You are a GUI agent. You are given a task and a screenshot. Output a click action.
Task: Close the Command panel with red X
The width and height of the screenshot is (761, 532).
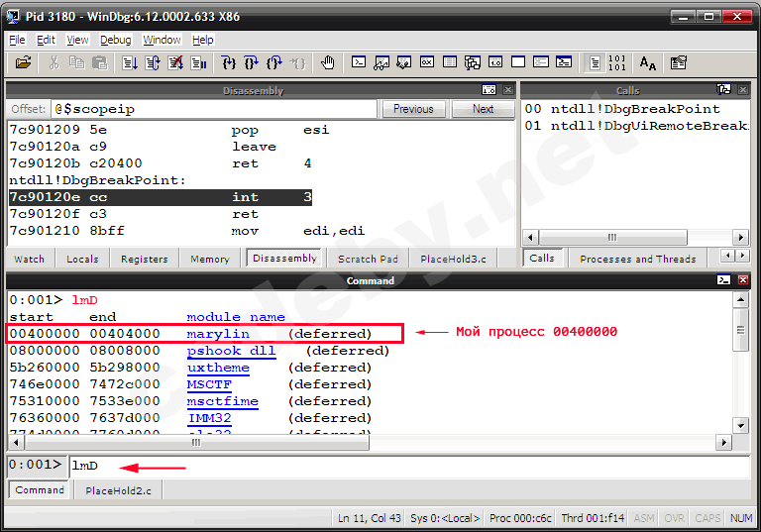(x=743, y=280)
